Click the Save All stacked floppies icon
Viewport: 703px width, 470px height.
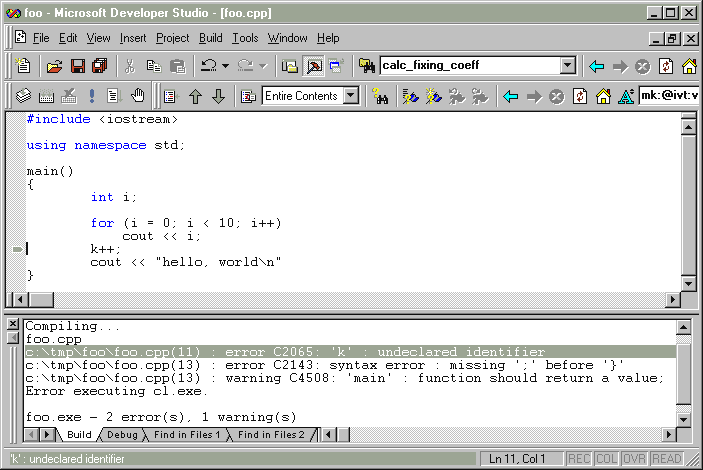pyautogui.click(x=99, y=66)
